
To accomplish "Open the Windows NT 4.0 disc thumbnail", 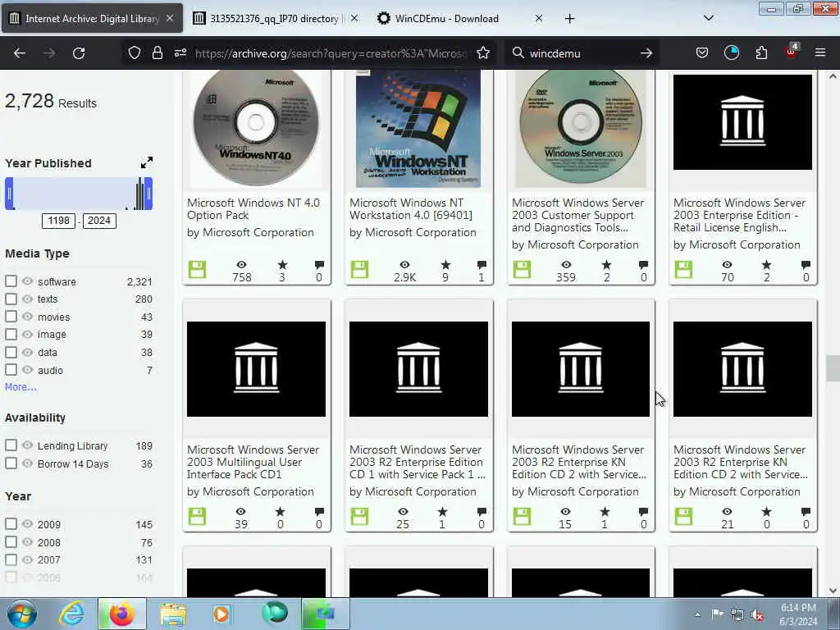I will pyautogui.click(x=256, y=129).
